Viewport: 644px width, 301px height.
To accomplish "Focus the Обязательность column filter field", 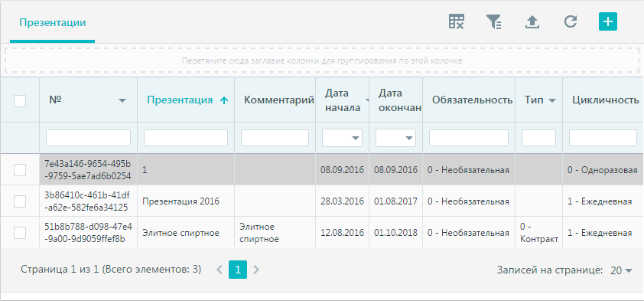I will click(469, 138).
